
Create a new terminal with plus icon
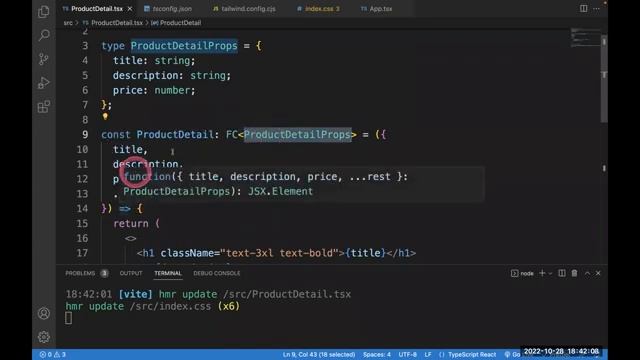tap(542, 273)
